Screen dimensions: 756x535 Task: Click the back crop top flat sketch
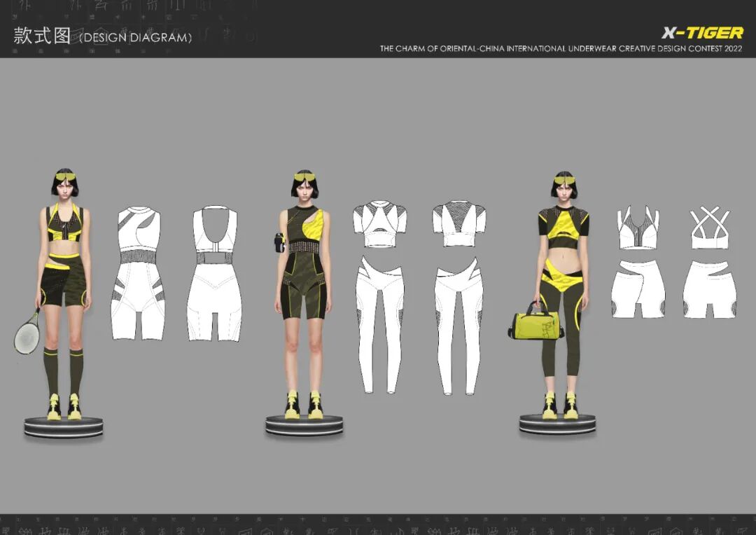pyautogui.click(x=459, y=223)
